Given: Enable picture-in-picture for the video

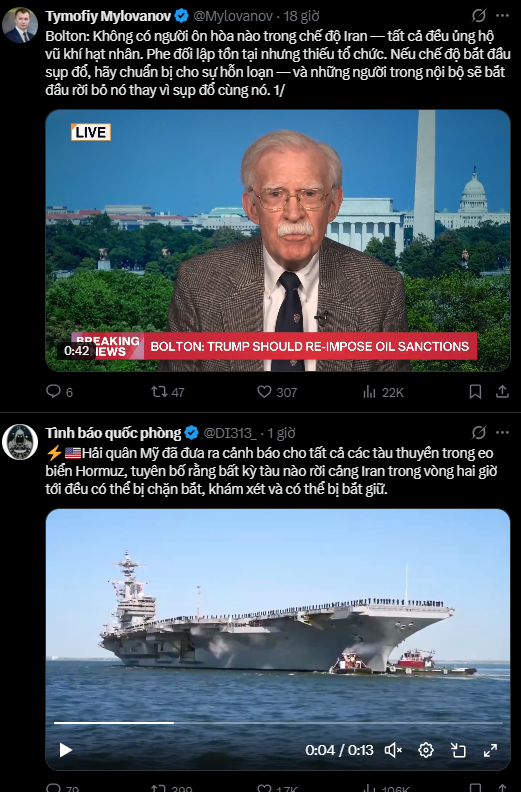Looking at the screenshot, I should 458,750.
